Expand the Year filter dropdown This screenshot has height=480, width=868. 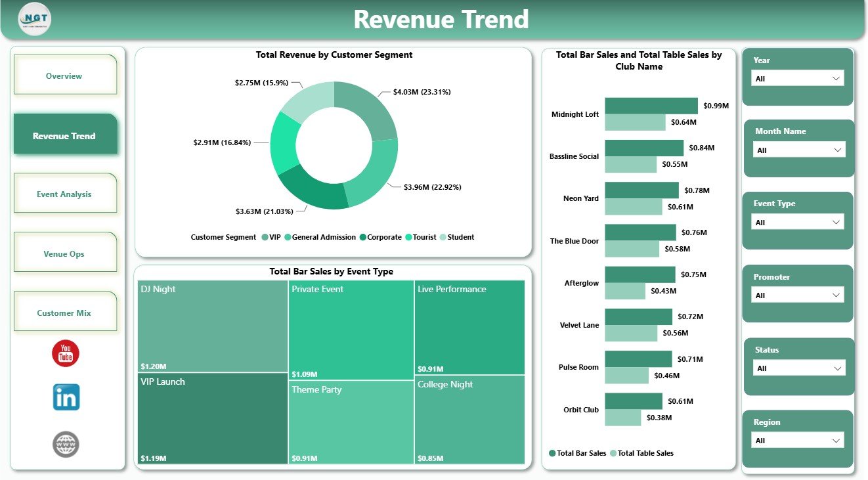[x=797, y=78]
